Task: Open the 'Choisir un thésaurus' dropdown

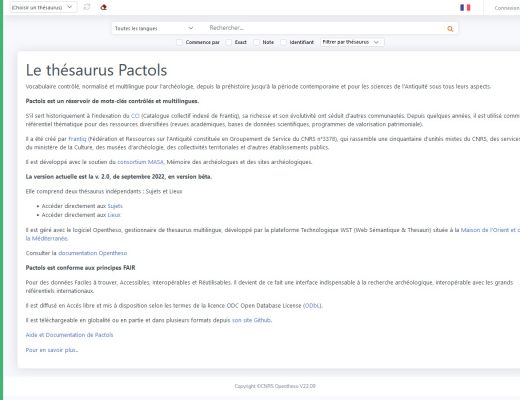Action: point(43,7)
